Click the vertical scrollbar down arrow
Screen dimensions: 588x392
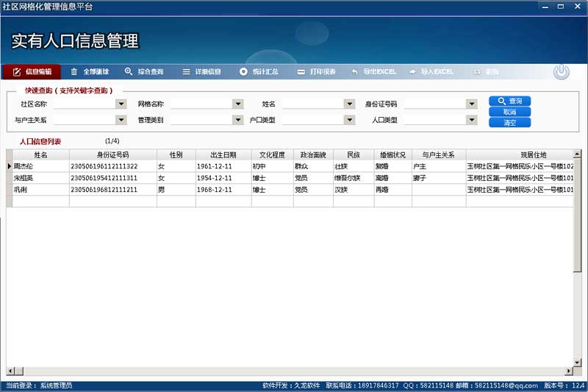[x=577, y=363]
